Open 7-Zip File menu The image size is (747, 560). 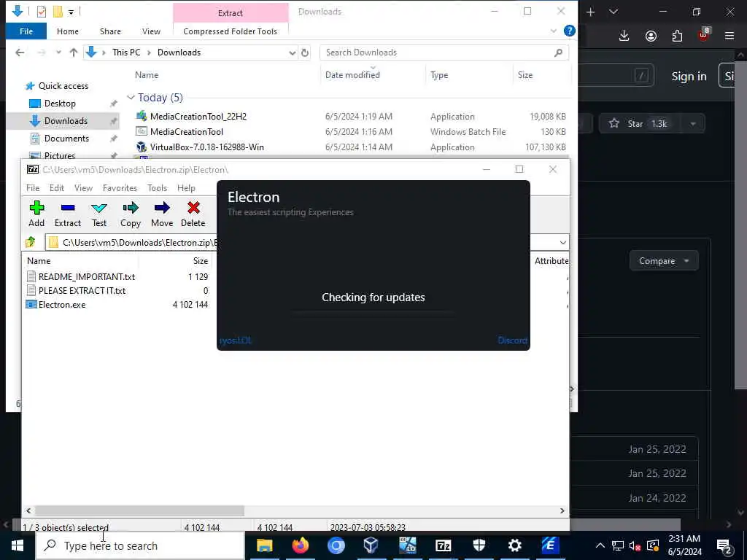pos(33,188)
